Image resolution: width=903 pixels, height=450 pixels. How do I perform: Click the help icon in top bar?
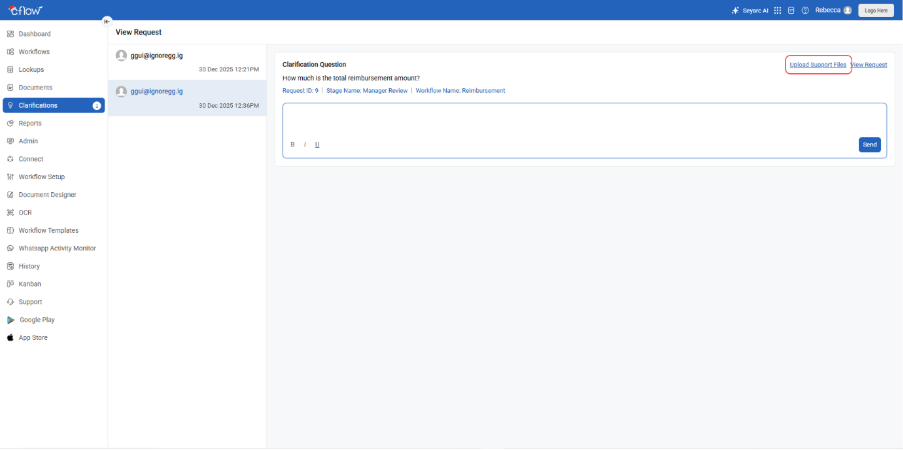coord(805,10)
